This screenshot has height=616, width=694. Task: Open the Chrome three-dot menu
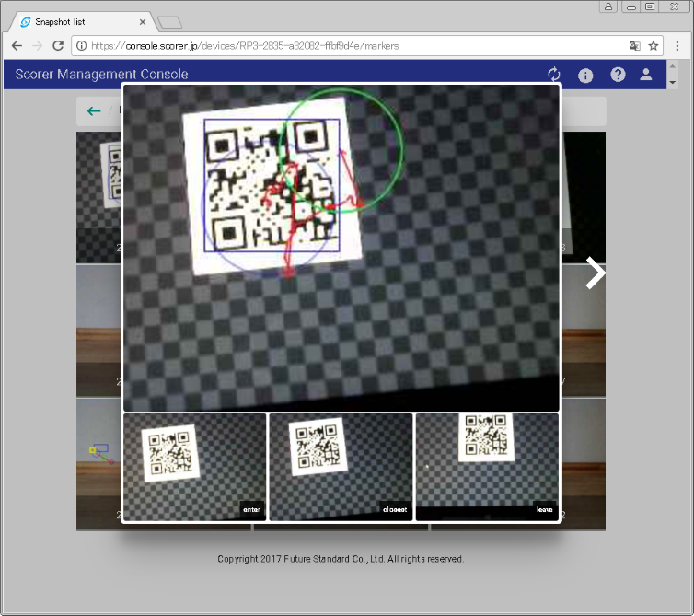677,46
